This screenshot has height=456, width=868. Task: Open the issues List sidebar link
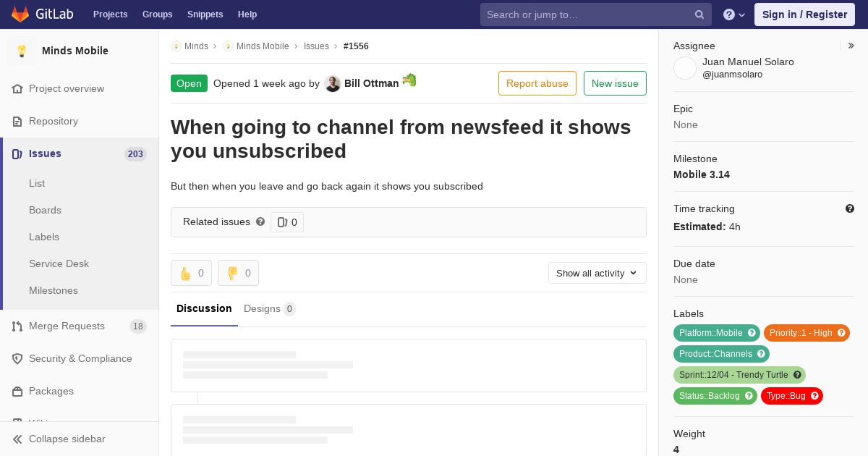pyautogui.click(x=37, y=184)
